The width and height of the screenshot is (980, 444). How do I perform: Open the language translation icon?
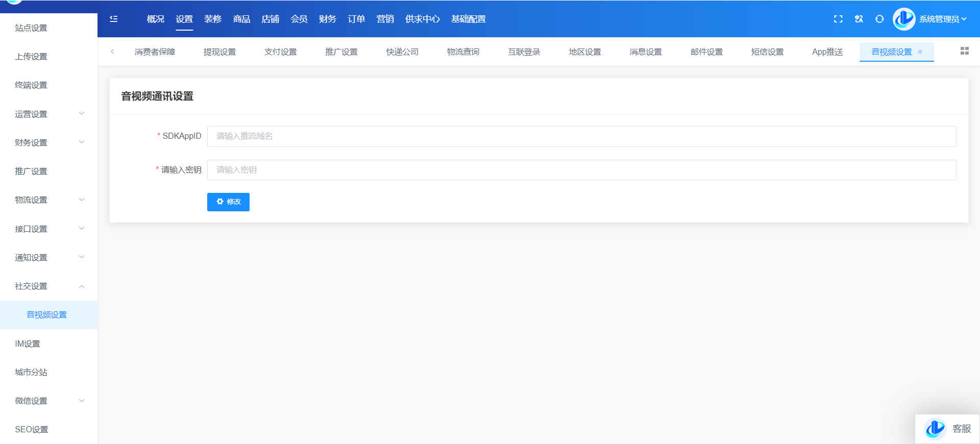click(x=859, y=19)
